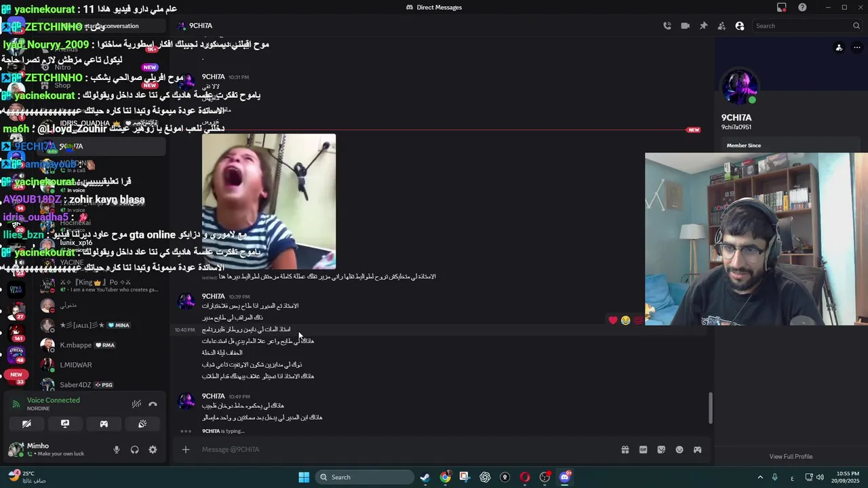The width and height of the screenshot is (868, 488).
Task: Open the Discord inbox icon
Action: pos(782,7)
